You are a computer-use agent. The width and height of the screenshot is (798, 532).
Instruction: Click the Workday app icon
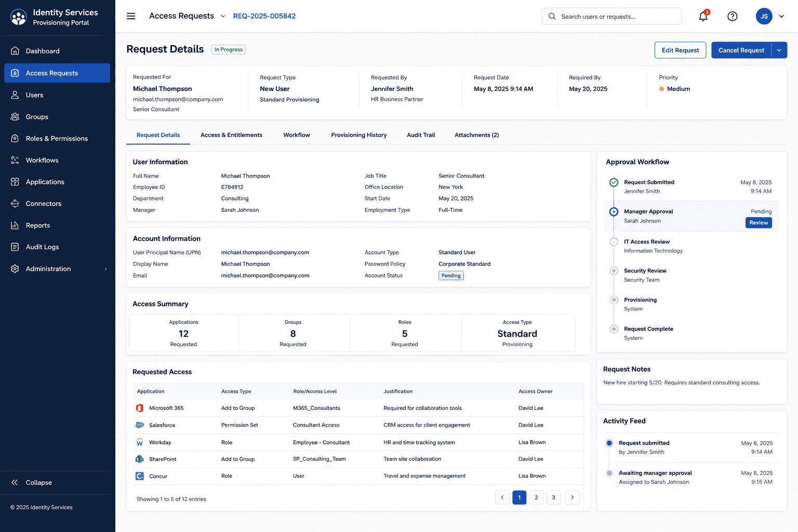click(140, 443)
